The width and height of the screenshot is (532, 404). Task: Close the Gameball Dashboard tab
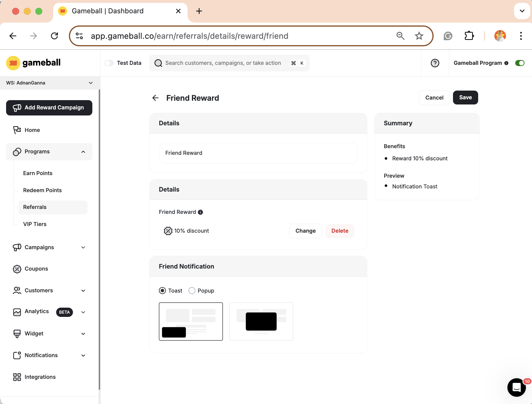(x=178, y=11)
